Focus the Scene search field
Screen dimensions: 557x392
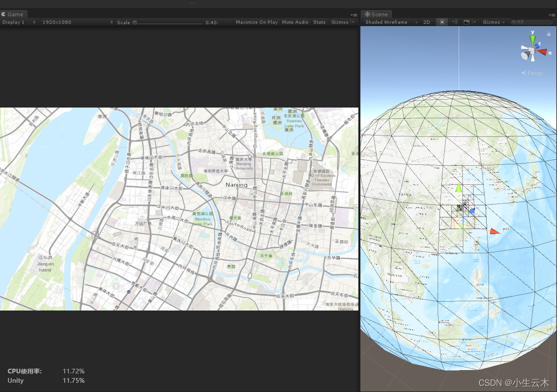[x=531, y=22]
